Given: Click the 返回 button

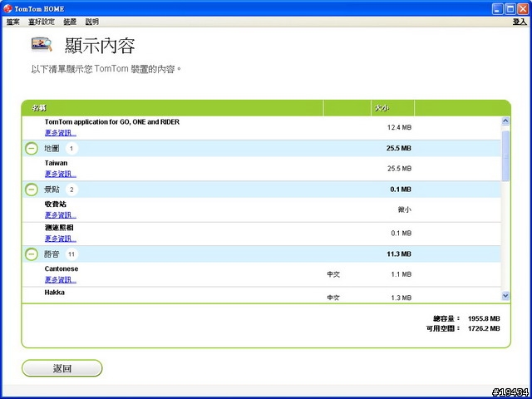Looking at the screenshot, I should pyautogui.click(x=62, y=368).
